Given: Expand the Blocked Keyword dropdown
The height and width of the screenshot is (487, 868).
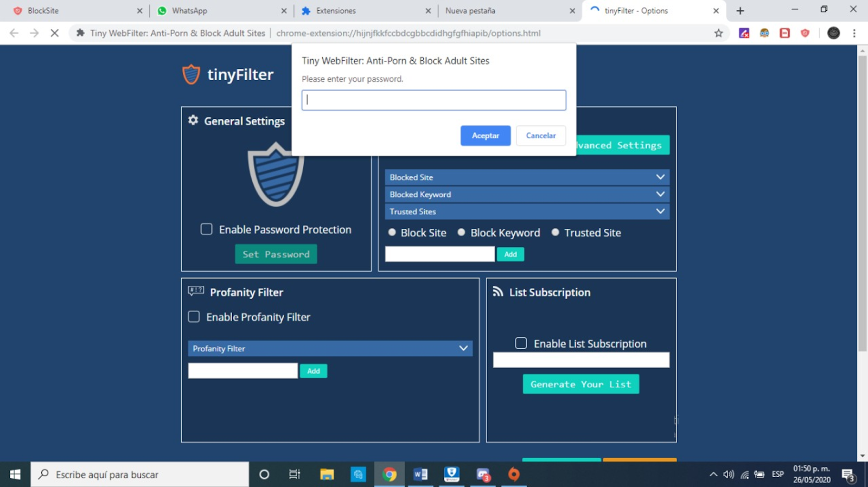Looking at the screenshot, I should [x=527, y=194].
